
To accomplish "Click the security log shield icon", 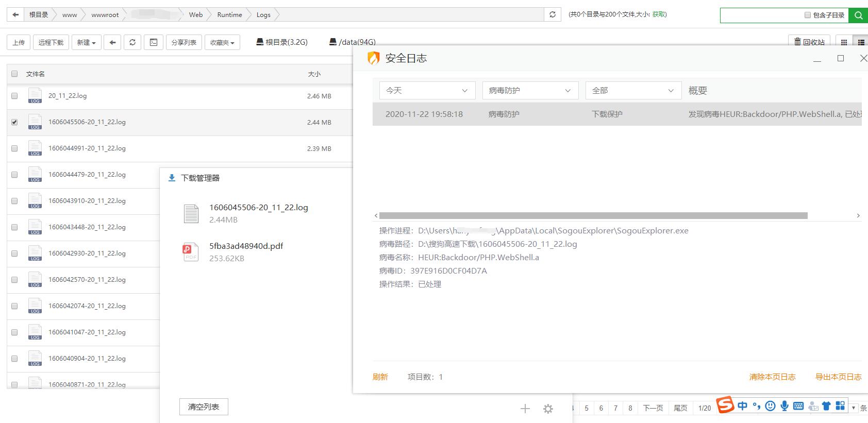I will point(373,58).
